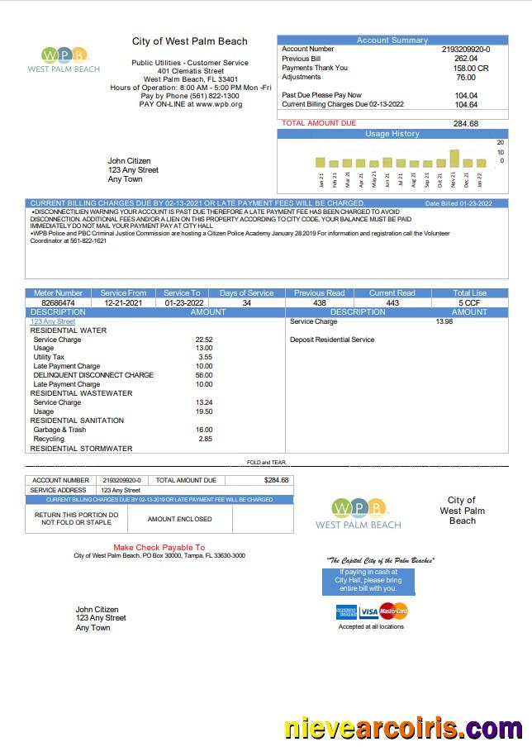Screen dimensions: 532x756
Task: Click the Amount Enclosed field on stub
Action: 179,519
